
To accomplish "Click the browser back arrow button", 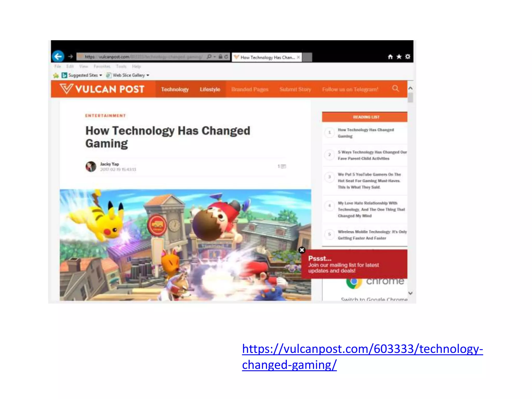I will [58, 56].
